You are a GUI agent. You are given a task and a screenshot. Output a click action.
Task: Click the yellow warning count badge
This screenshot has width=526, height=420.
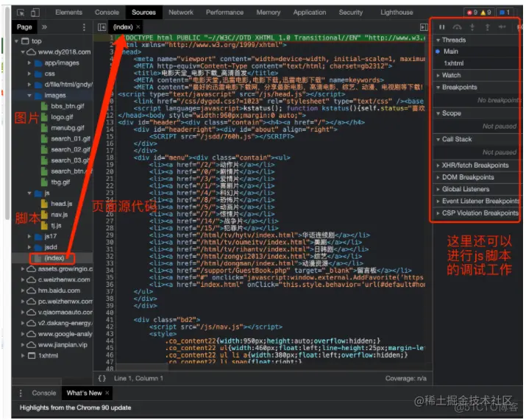pyautogui.click(x=486, y=13)
